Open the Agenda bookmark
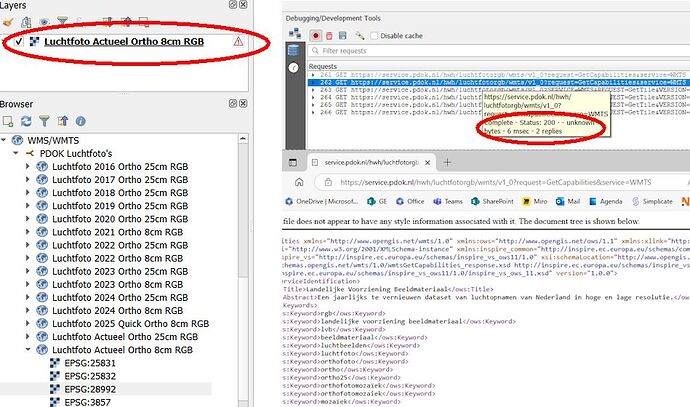690x407 pixels. click(606, 201)
